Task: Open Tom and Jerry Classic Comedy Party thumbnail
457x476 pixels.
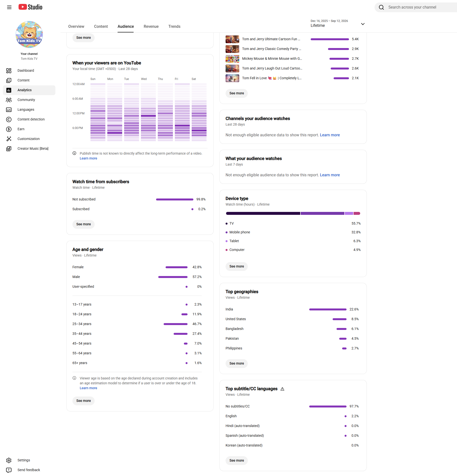Action: click(232, 49)
